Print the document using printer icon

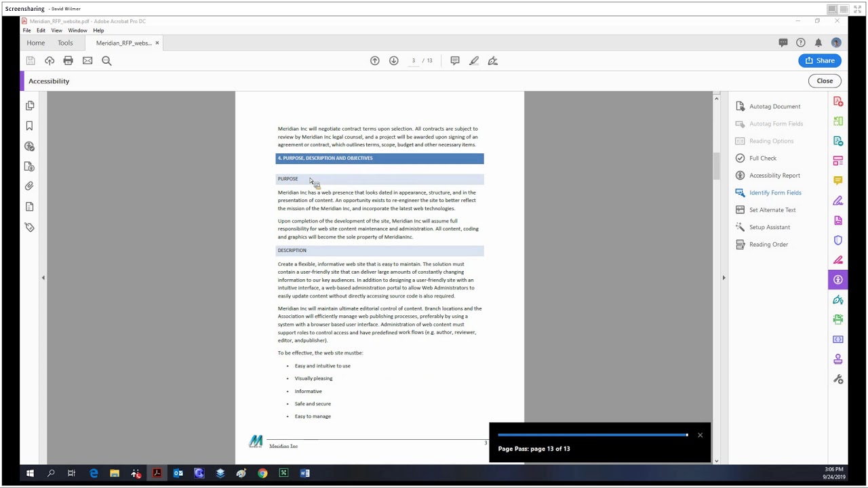click(68, 60)
